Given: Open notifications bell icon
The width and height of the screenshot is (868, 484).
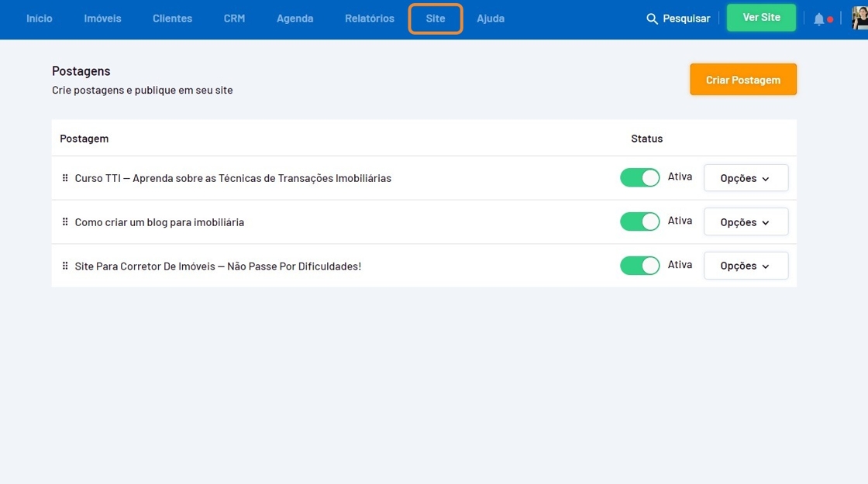Looking at the screenshot, I should [x=819, y=19].
